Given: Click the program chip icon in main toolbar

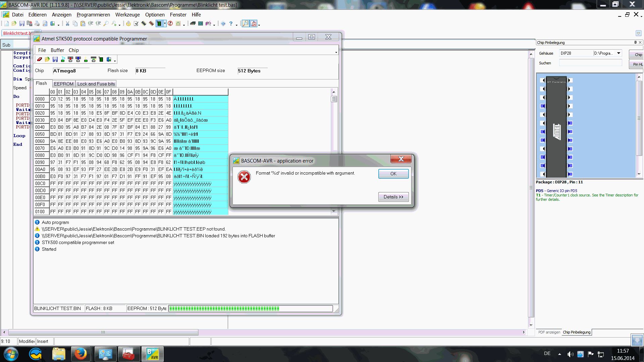Looking at the screenshot, I should [159, 23].
